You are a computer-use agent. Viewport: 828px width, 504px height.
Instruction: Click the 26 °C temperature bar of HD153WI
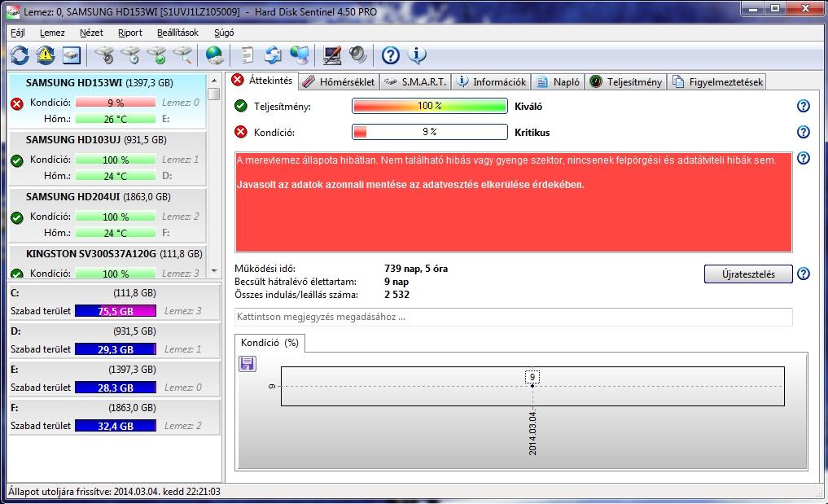[115, 119]
